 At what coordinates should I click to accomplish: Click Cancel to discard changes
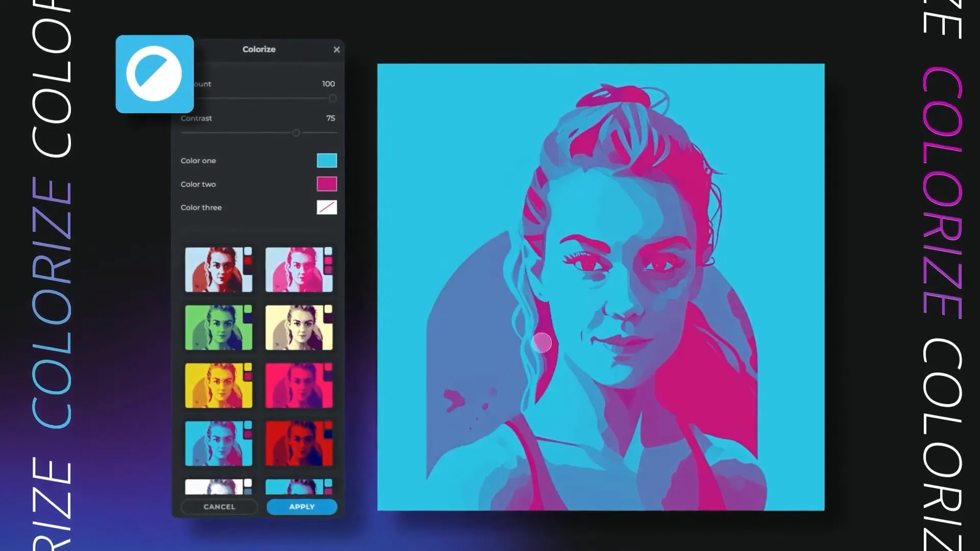tap(218, 507)
